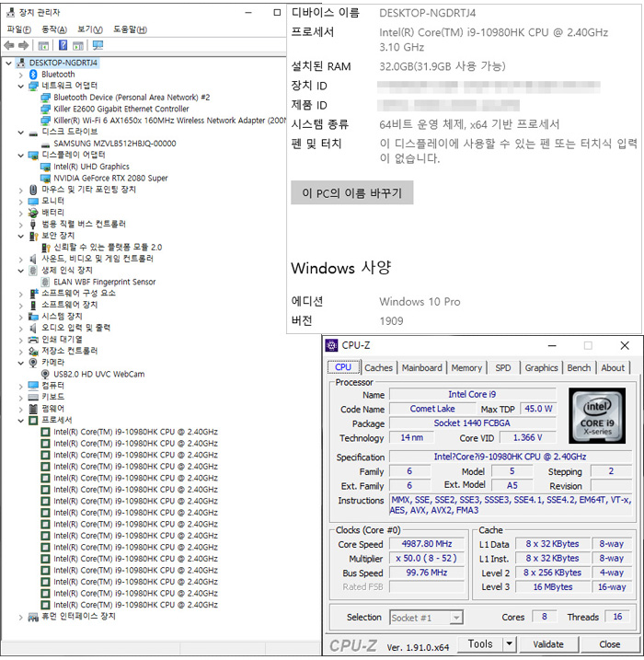The image size is (644, 660).
Task: Collapse the 프로세서 category
Action: (20, 421)
